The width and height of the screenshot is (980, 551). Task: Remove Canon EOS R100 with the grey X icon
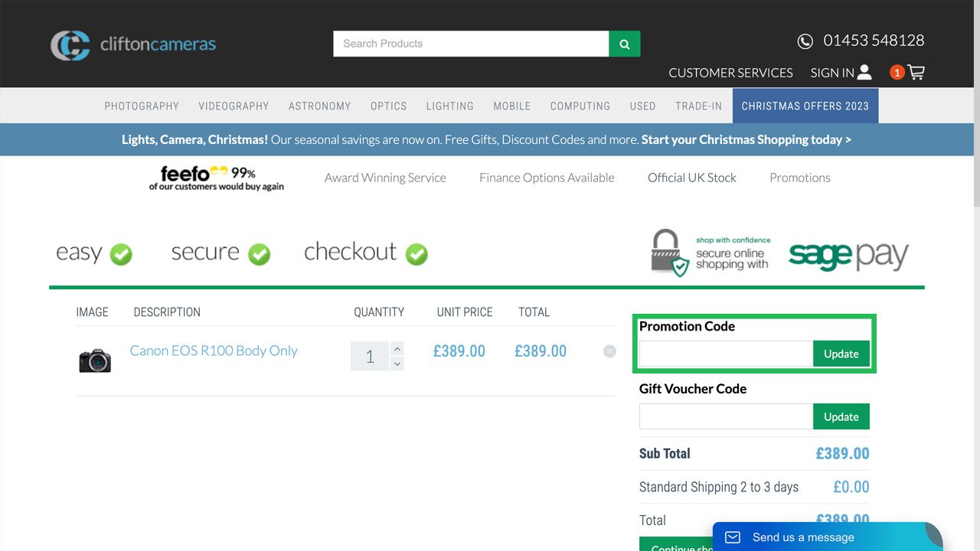pos(609,351)
